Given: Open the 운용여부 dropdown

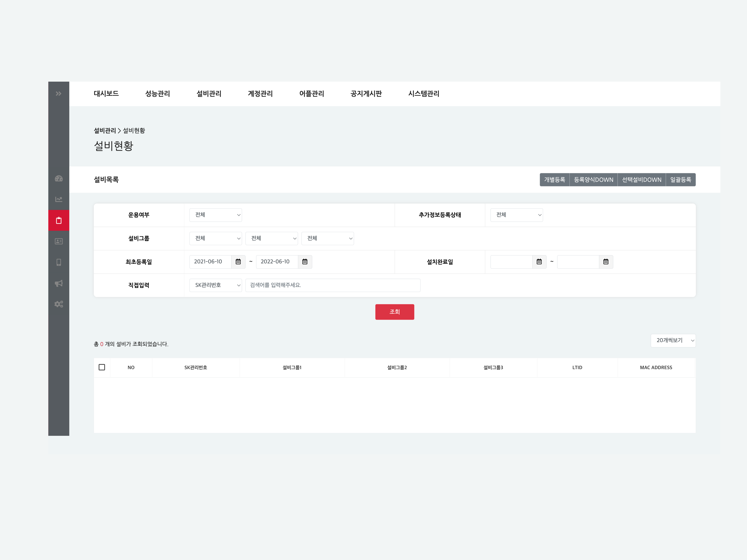Looking at the screenshot, I should pos(216,215).
